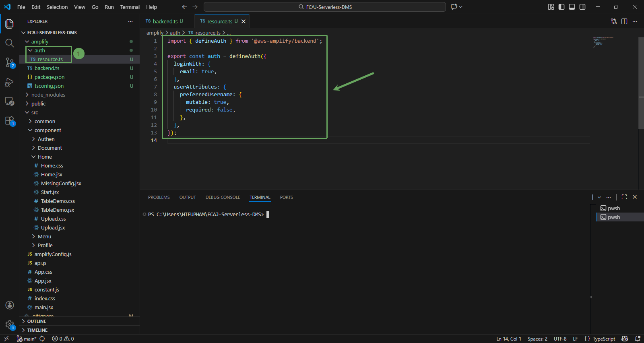
Task: Open the Explorer view in activity bar
Action: [10, 24]
